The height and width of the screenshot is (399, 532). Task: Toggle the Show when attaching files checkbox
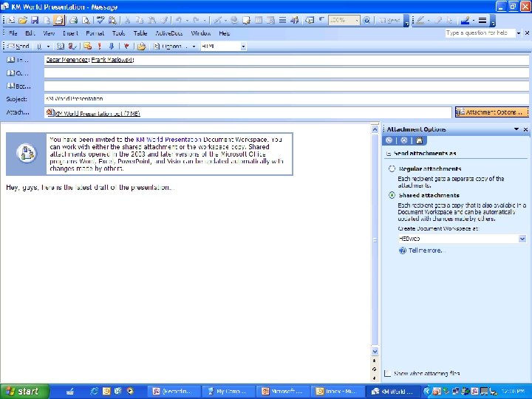pyautogui.click(x=387, y=373)
